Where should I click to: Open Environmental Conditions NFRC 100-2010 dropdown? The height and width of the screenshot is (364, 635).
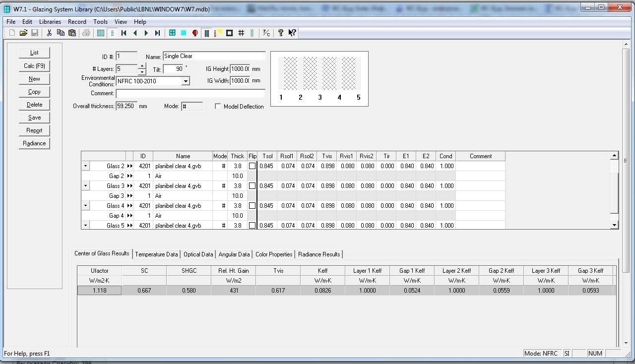pos(186,81)
